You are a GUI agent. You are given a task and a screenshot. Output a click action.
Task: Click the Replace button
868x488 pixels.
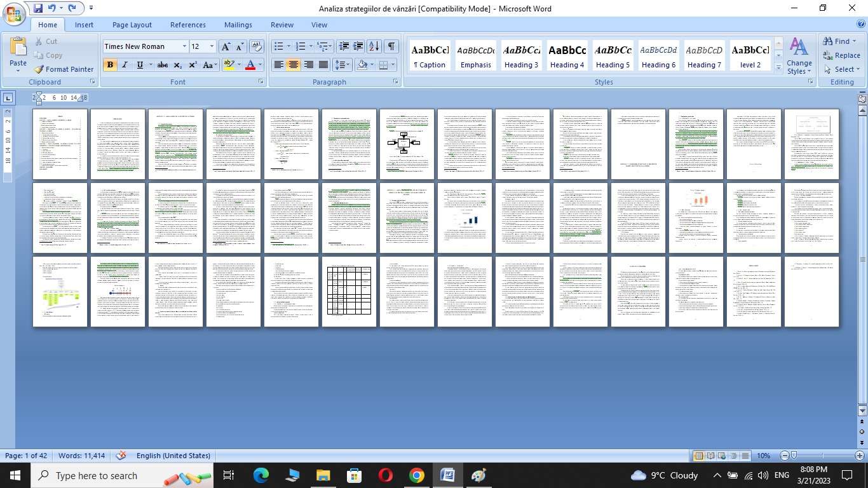point(841,55)
